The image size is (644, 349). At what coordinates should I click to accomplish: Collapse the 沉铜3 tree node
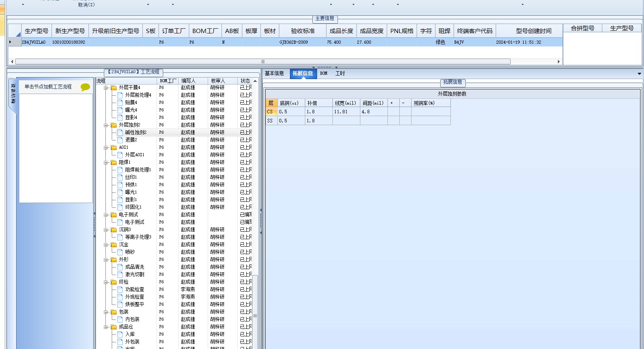106,230
